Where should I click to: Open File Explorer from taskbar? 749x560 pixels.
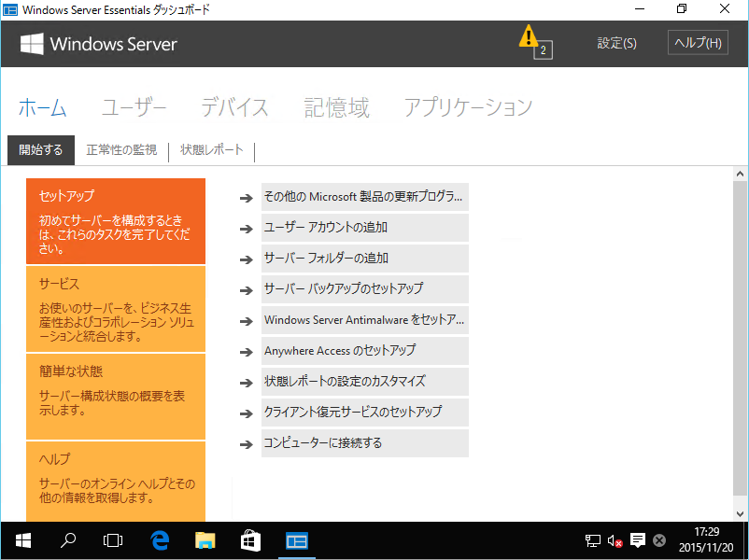(205, 540)
